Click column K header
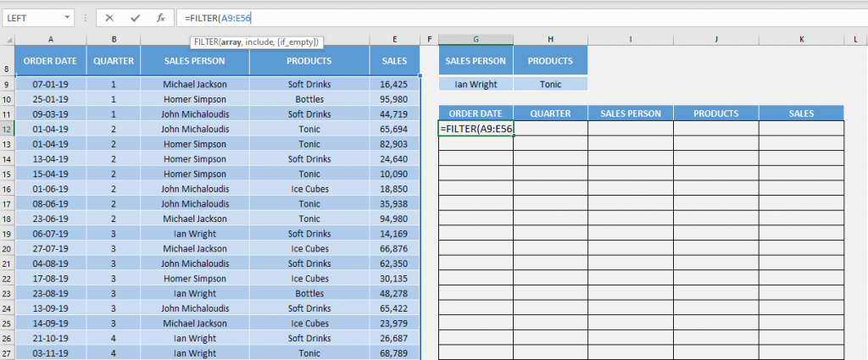The width and height of the screenshot is (868, 360). click(x=801, y=39)
